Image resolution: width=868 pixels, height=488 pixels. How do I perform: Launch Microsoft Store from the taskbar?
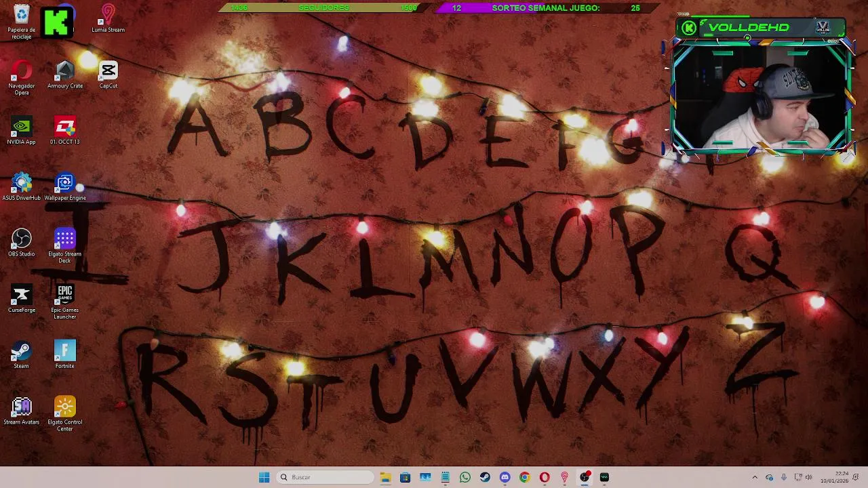405,477
